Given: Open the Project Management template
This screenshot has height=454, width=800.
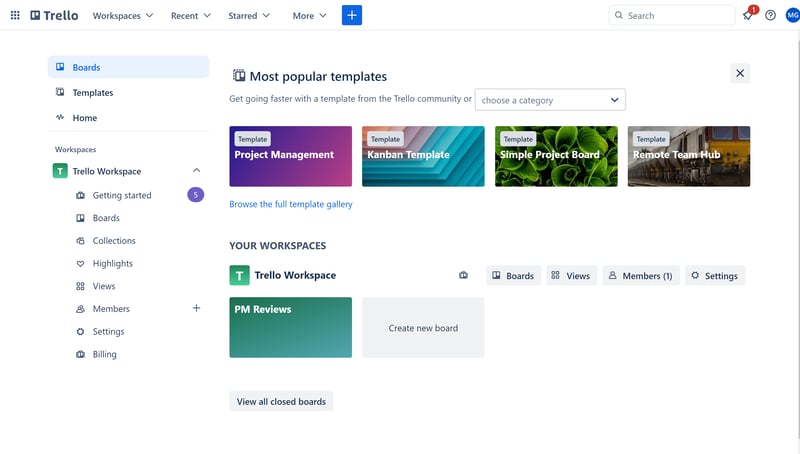Looking at the screenshot, I should point(290,156).
